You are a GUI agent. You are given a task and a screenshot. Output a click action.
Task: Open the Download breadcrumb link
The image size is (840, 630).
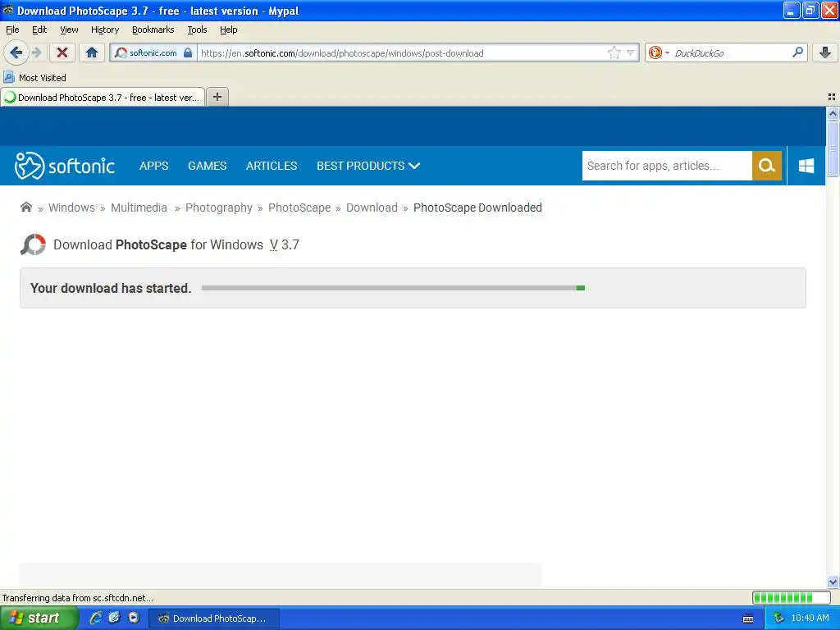click(372, 208)
